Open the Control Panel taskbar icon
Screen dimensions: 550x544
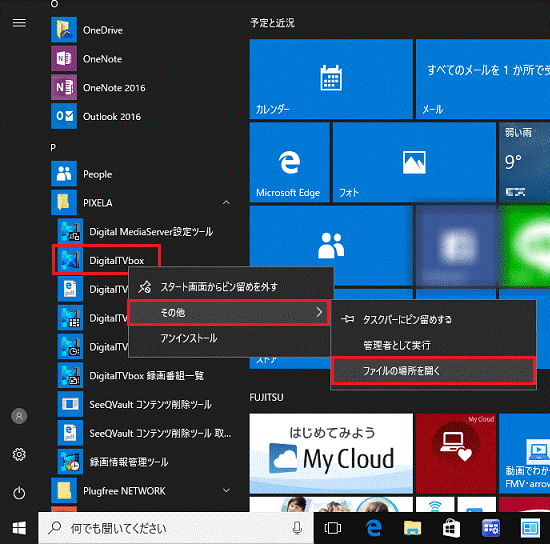491,528
